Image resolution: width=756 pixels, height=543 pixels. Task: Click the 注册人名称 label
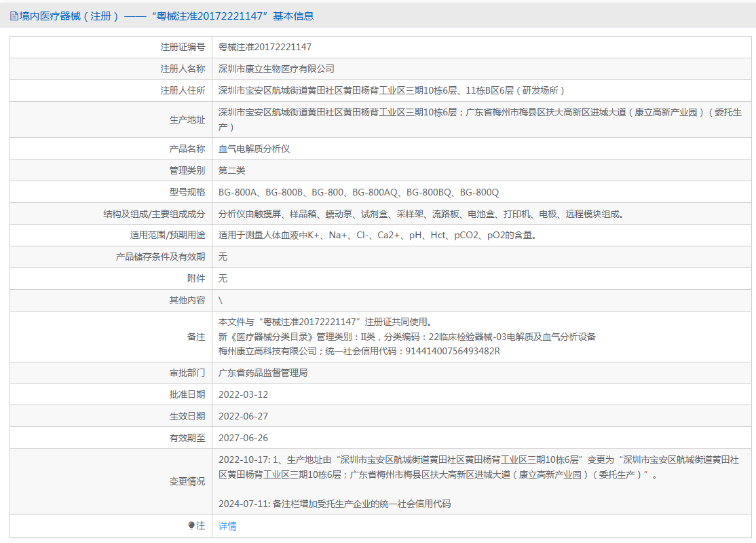click(x=183, y=69)
